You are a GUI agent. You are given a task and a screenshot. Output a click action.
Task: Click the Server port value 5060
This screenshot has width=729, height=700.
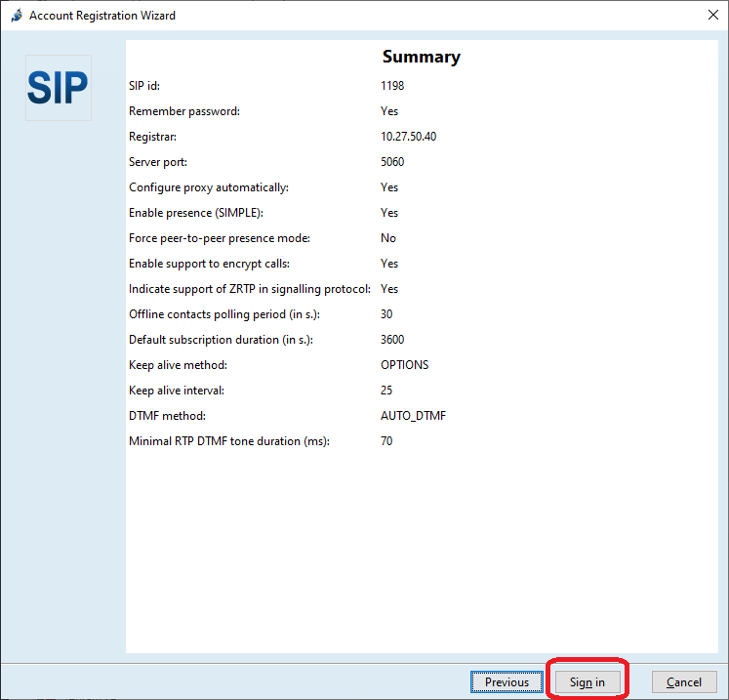pos(392,162)
